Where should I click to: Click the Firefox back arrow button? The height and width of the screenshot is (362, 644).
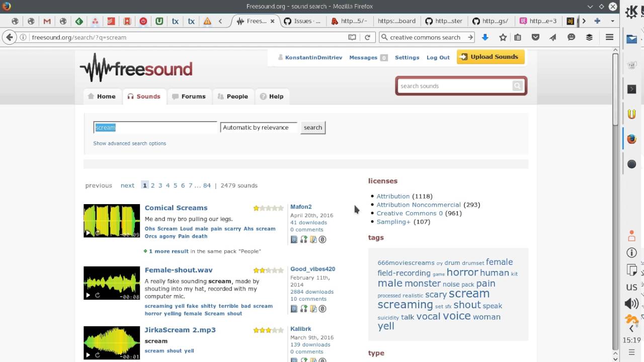pos(9,37)
